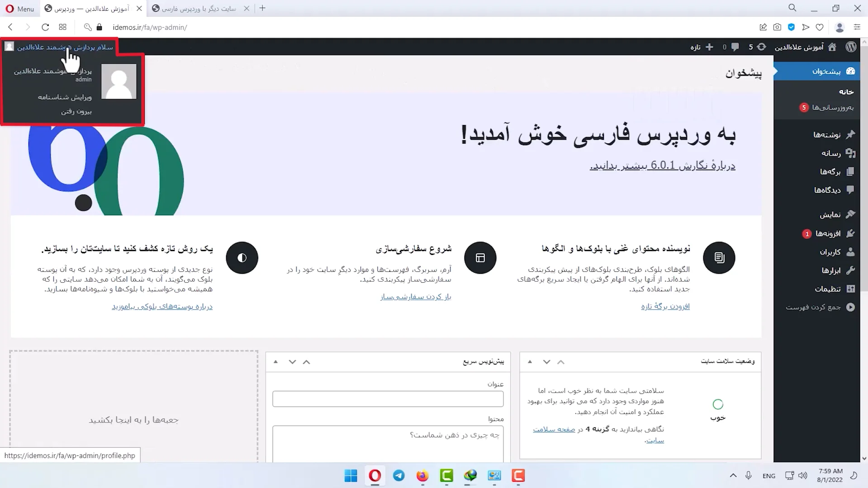Open link about version 6.0.1
868x488 pixels.
(x=663, y=166)
